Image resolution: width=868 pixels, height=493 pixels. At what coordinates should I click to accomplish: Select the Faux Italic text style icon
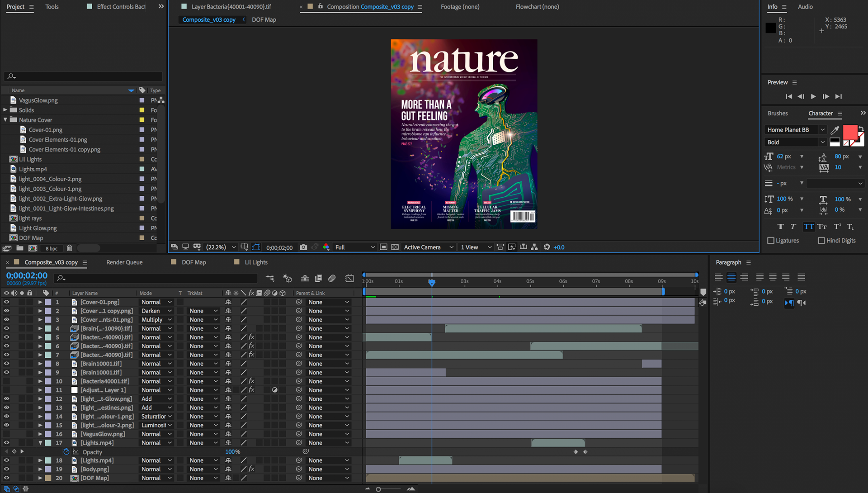point(793,227)
